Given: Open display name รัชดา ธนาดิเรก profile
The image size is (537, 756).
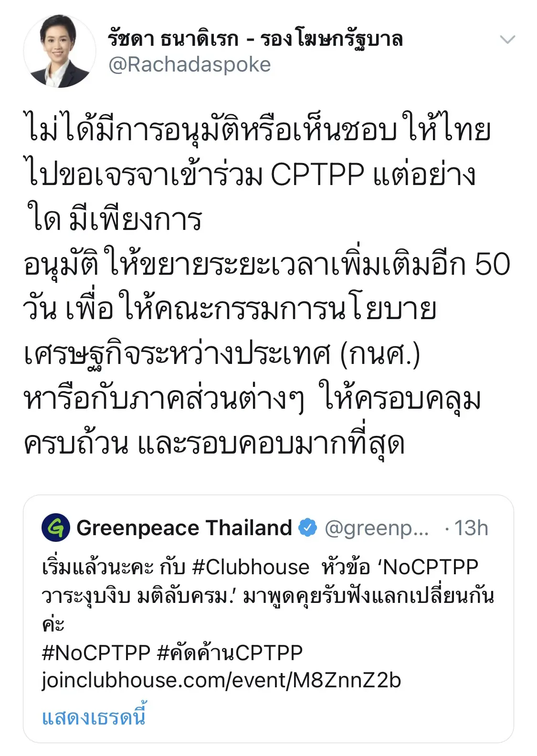Looking at the screenshot, I should (255, 38).
